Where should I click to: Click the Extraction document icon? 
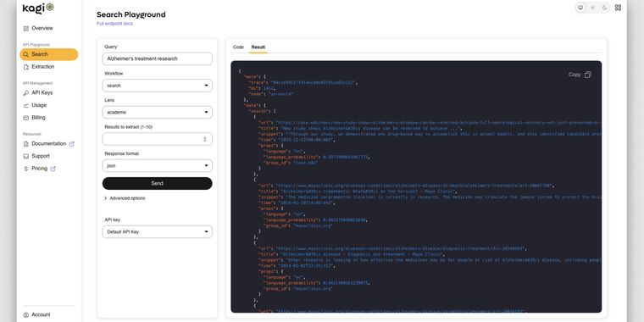pyautogui.click(x=26, y=67)
